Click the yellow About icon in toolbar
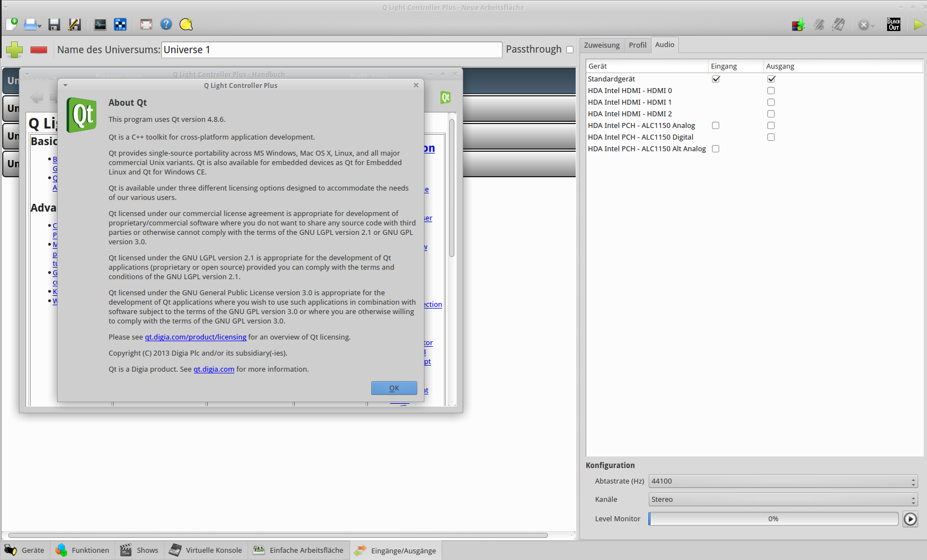Image resolution: width=927 pixels, height=560 pixels. (186, 24)
